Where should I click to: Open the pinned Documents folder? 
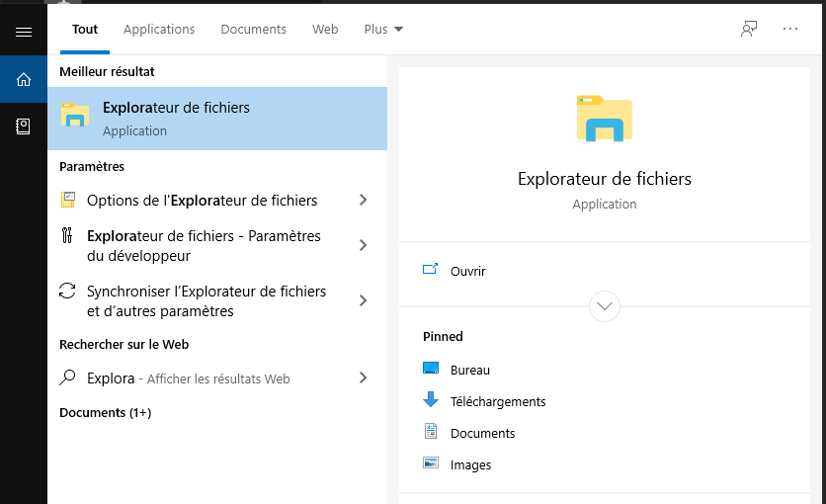[x=482, y=433]
